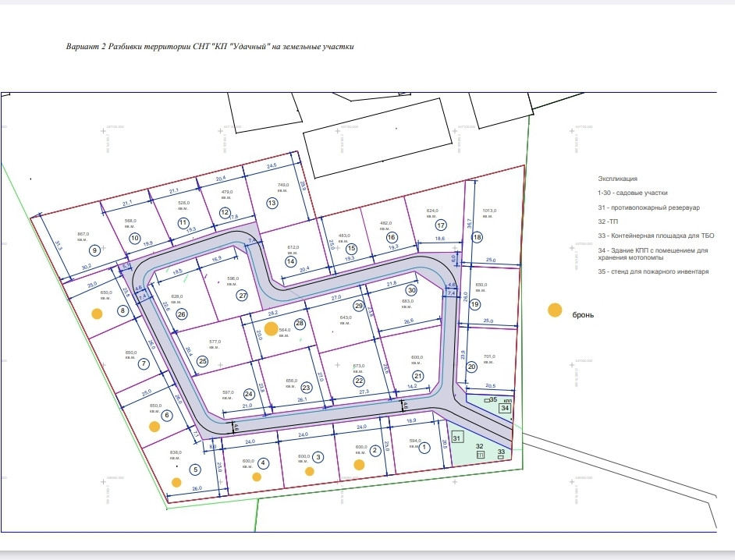Viewport: 735px width, 560px height.
Task: Click the orange reservation dot in plot 6
Action: pyautogui.click(x=154, y=427)
